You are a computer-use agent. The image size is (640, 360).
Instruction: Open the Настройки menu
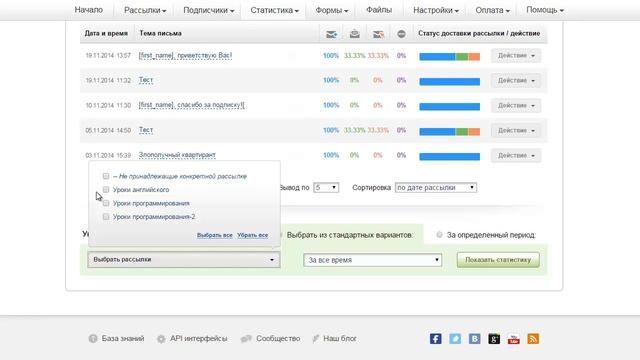click(x=436, y=10)
